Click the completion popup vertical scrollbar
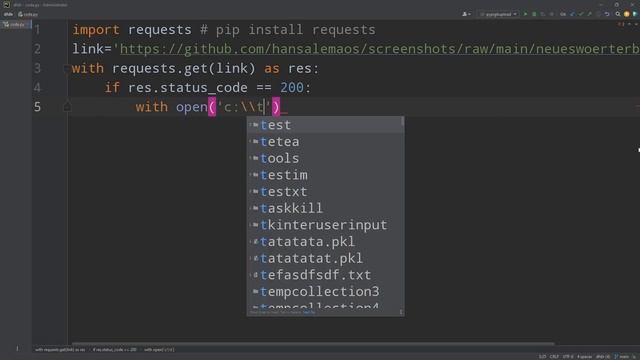The image size is (640, 360). [402, 122]
